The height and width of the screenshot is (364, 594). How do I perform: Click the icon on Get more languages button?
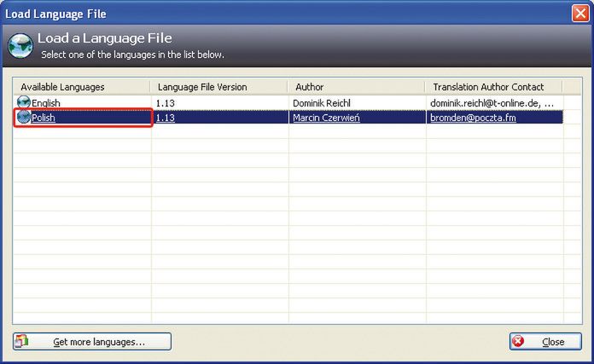(21, 341)
